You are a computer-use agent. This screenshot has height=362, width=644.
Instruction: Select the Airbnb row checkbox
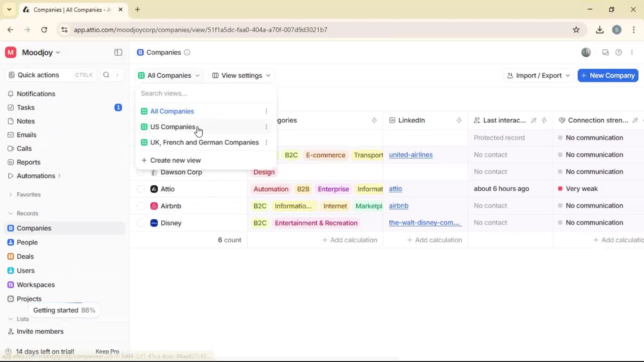click(x=141, y=206)
